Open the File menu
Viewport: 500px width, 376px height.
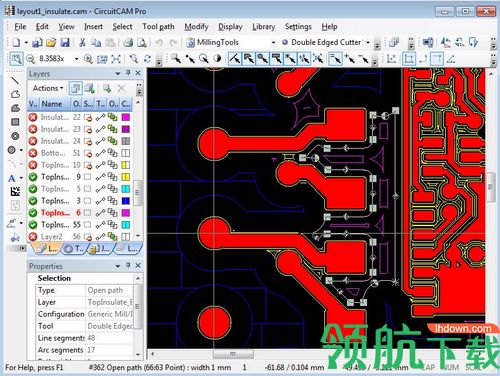pos(20,27)
